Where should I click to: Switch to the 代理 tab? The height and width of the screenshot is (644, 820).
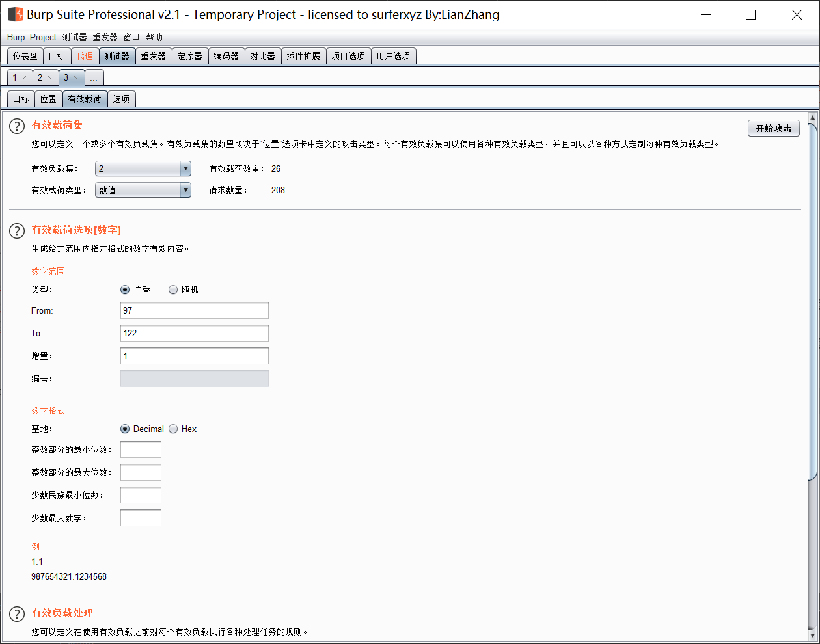[x=85, y=57]
